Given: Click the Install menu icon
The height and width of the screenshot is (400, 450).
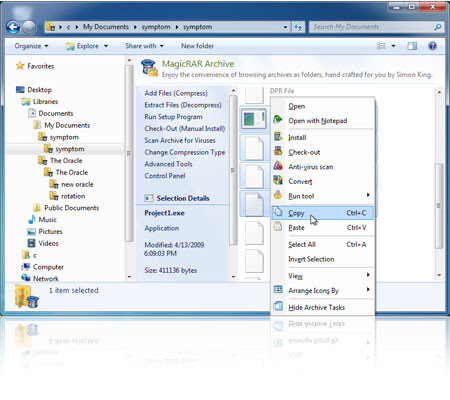Looking at the screenshot, I should pyautogui.click(x=278, y=136).
